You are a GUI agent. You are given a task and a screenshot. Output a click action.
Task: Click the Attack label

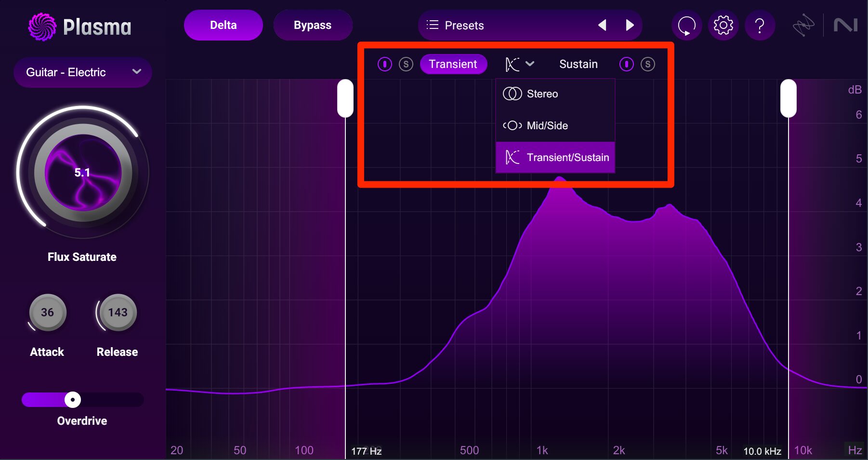click(47, 352)
